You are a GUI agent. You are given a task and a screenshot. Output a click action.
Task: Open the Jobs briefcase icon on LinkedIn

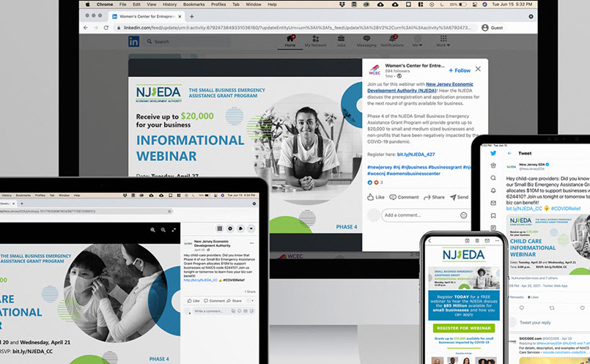341,41
